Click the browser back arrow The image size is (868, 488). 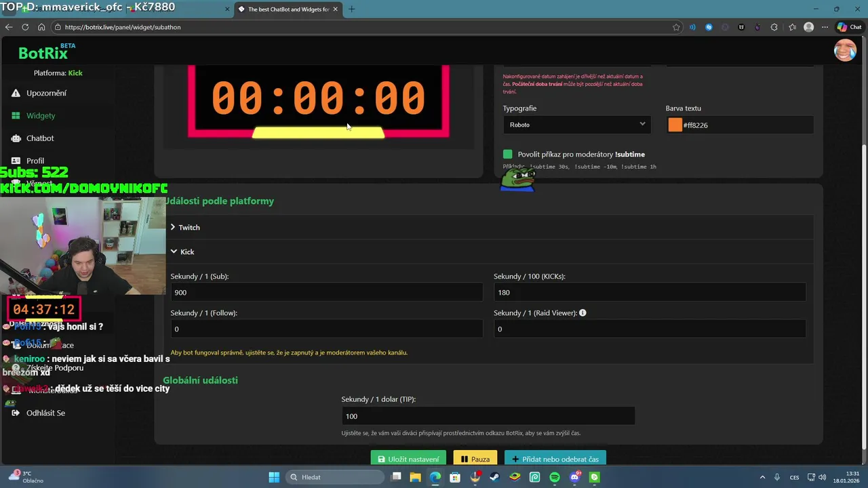[x=9, y=27]
